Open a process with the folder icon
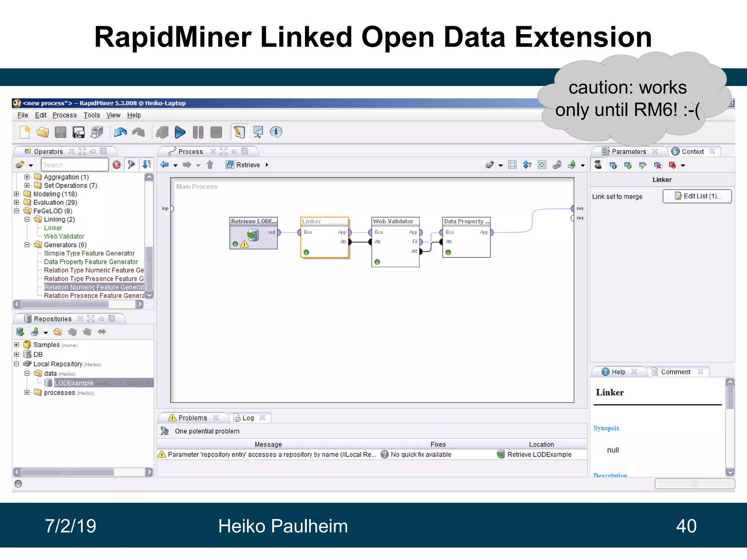Viewport: 747px width, 560px height. tap(43, 132)
